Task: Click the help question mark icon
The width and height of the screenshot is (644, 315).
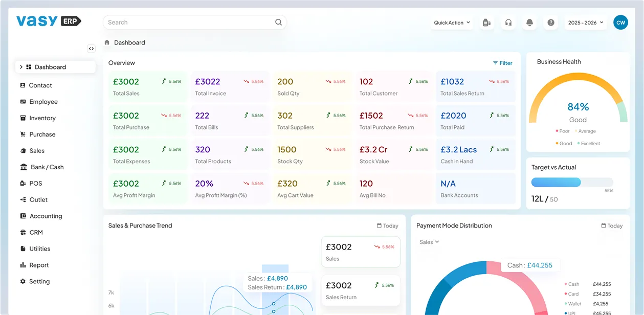Action: pos(551,22)
